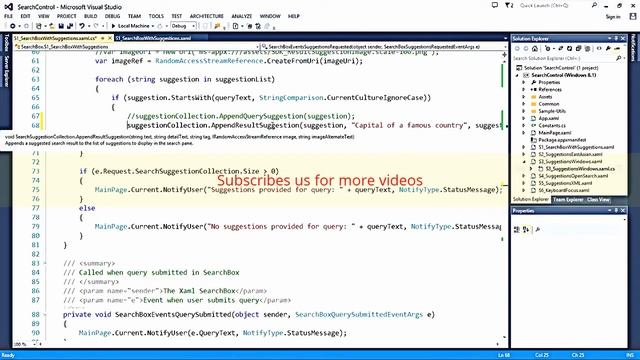The width and height of the screenshot is (640, 360).
Task: Open the Server Explorer side tab
Action: pyautogui.click(x=7, y=71)
